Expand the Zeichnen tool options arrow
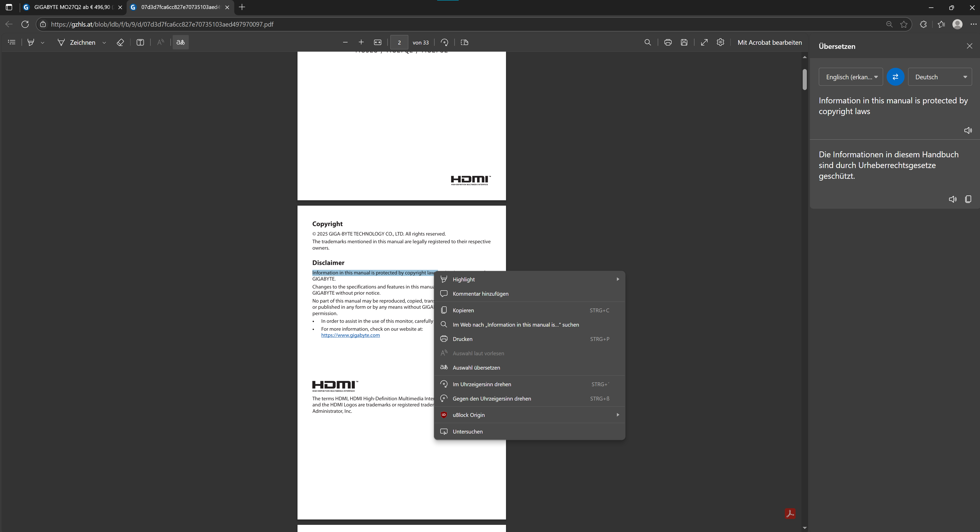The width and height of the screenshot is (980, 532). click(104, 43)
